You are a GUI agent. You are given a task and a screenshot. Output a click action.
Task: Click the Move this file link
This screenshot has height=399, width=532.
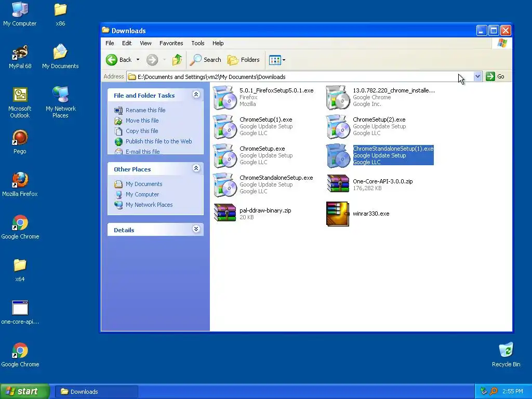pyautogui.click(x=142, y=121)
